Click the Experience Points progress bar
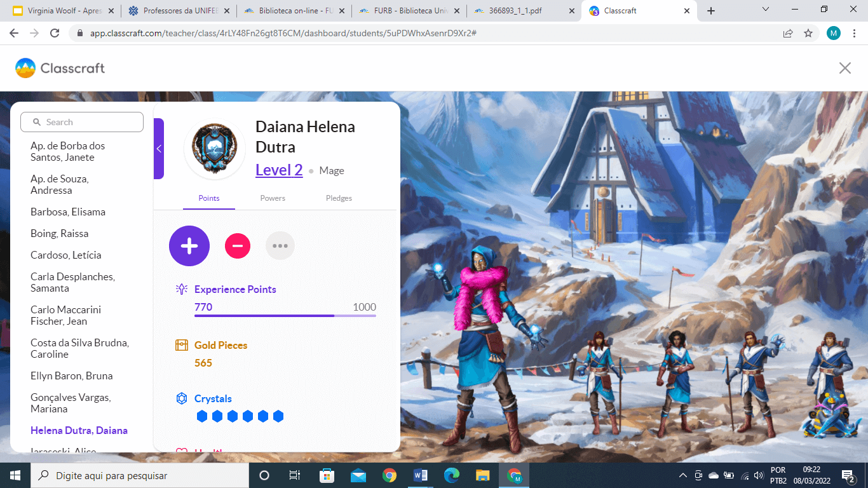Viewport: 868px width, 488px height. [285, 315]
